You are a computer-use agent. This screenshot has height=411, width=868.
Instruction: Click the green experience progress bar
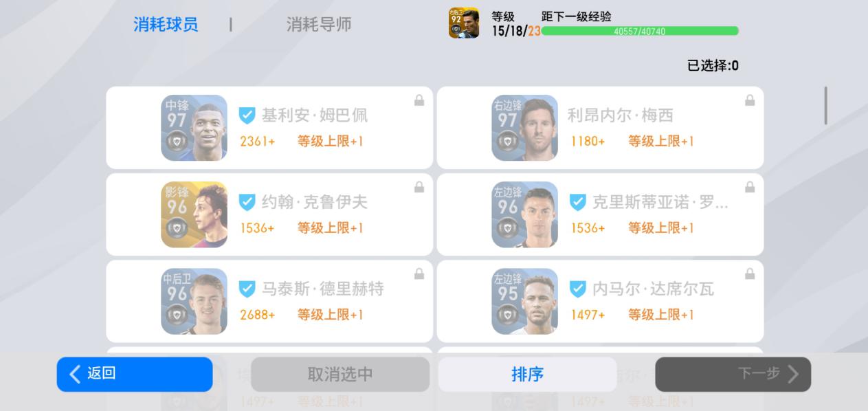[640, 31]
